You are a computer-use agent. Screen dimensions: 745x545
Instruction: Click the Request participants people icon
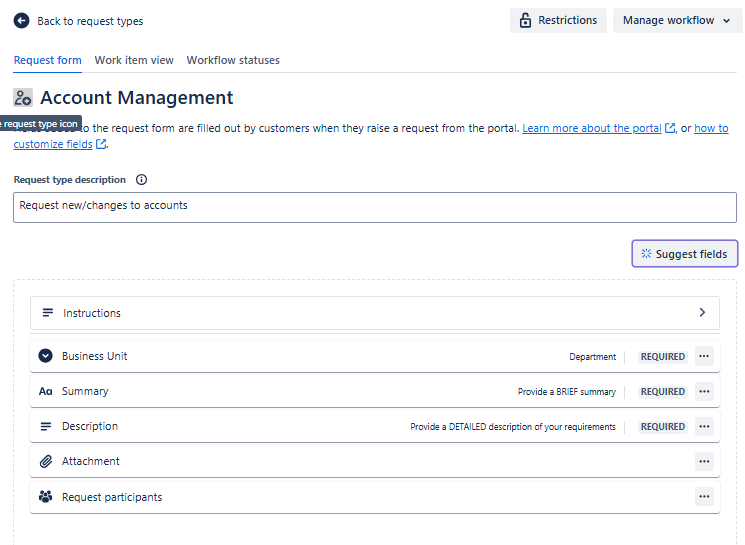click(x=46, y=497)
